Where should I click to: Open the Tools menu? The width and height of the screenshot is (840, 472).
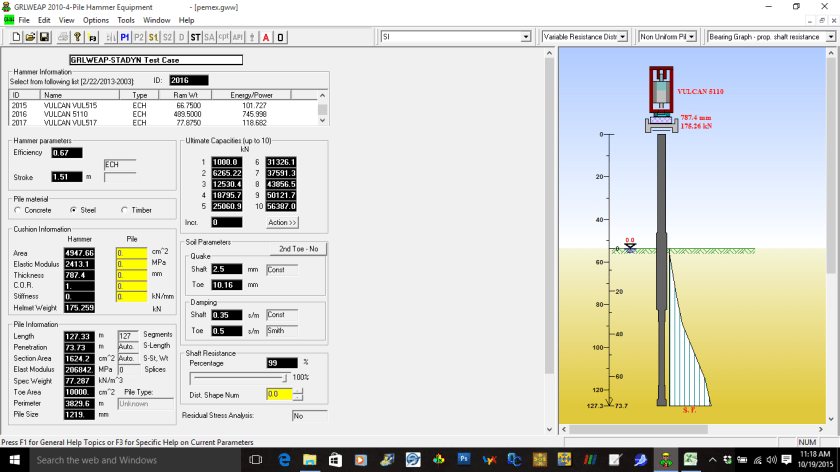pyautogui.click(x=126, y=20)
